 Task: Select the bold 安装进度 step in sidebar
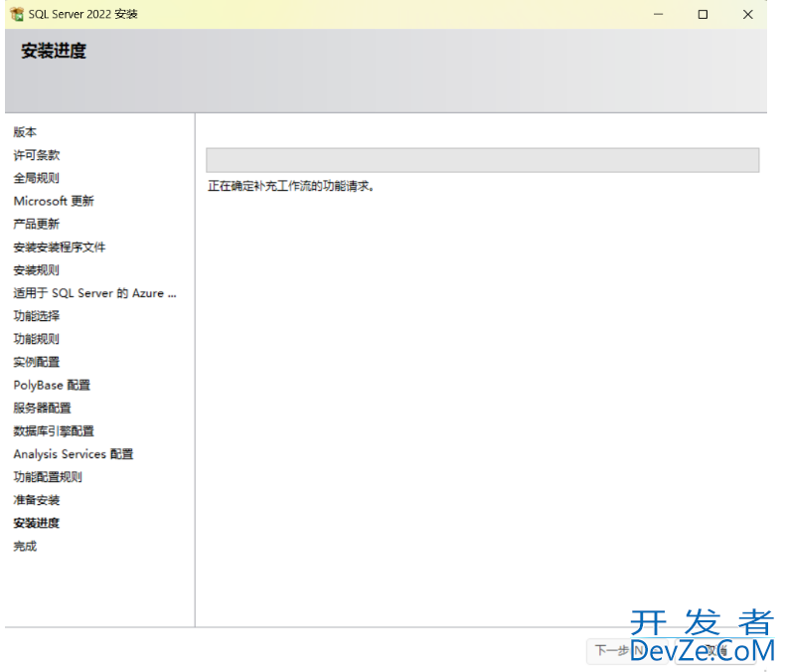(x=37, y=524)
